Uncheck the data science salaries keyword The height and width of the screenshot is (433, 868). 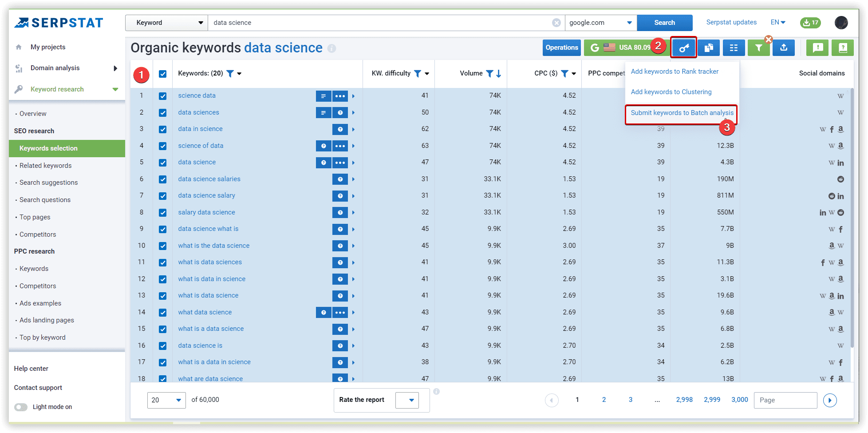(x=163, y=179)
